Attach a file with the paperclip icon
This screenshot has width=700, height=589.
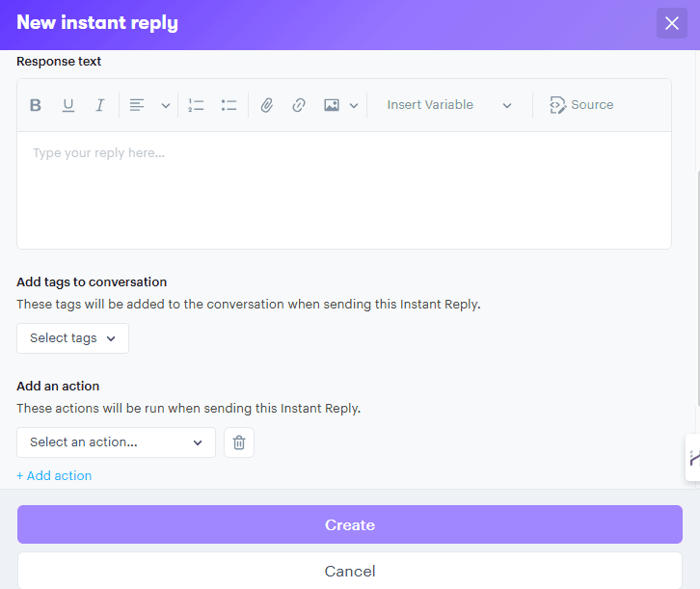(x=266, y=105)
